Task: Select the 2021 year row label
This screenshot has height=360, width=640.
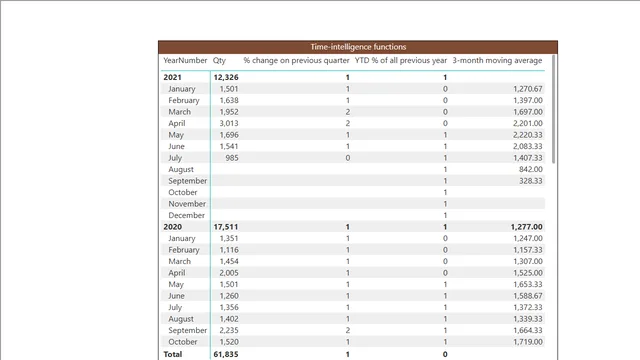Action: click(x=172, y=77)
